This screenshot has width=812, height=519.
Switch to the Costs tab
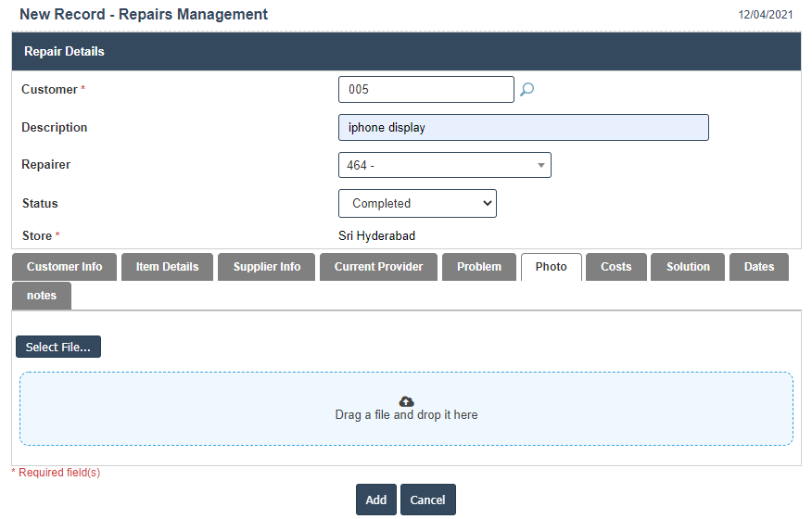pyautogui.click(x=615, y=267)
